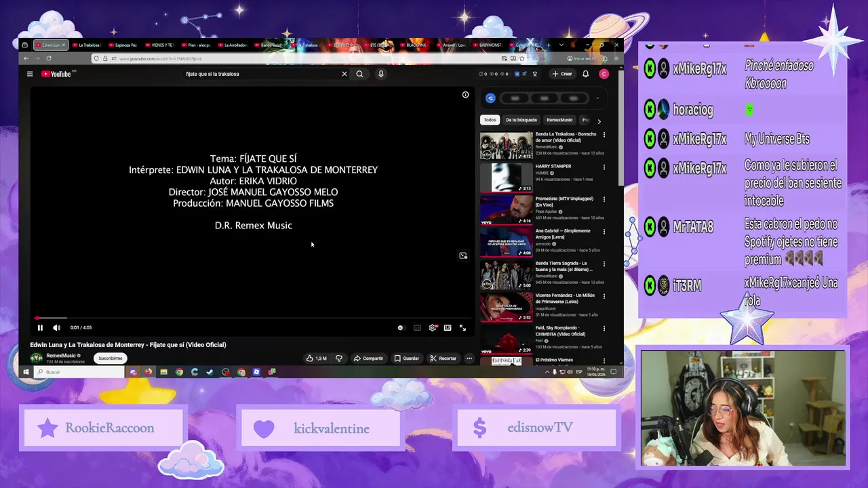Switch to 'Espinoza Paz' browser tab
Screen dimensions: 868x488
point(123,45)
